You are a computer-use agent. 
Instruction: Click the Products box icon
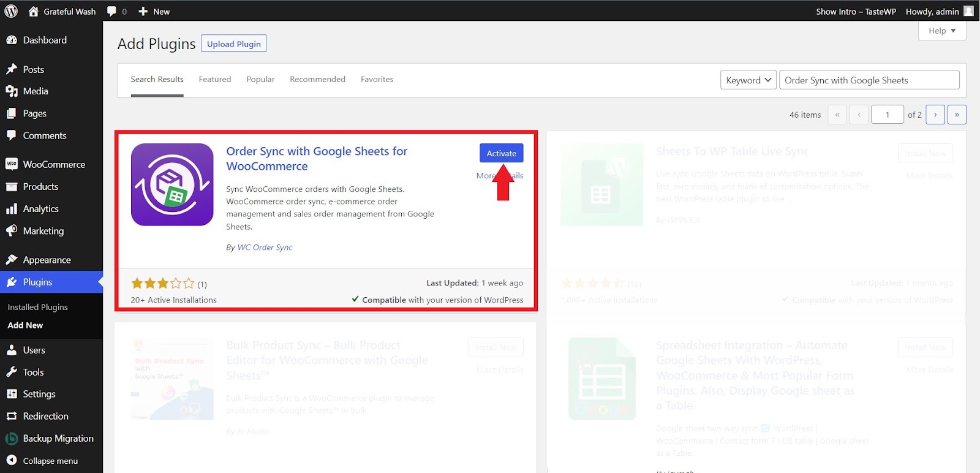12,186
